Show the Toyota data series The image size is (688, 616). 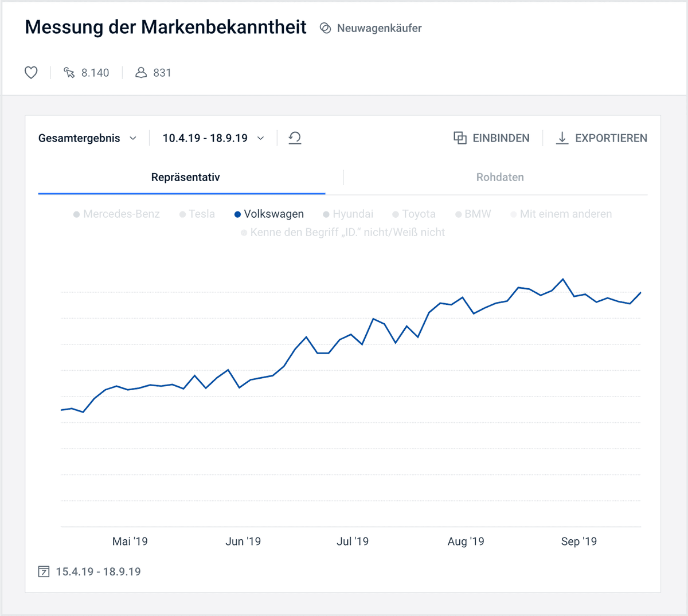(413, 214)
